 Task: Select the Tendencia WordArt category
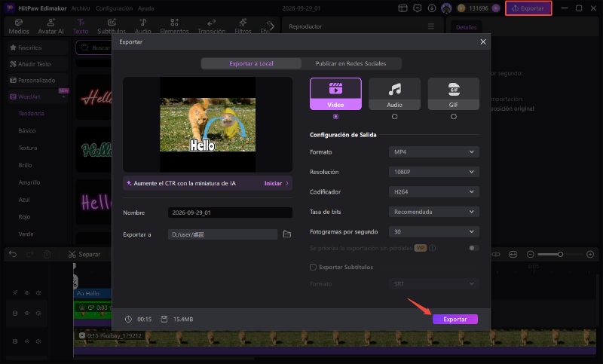click(x=31, y=113)
